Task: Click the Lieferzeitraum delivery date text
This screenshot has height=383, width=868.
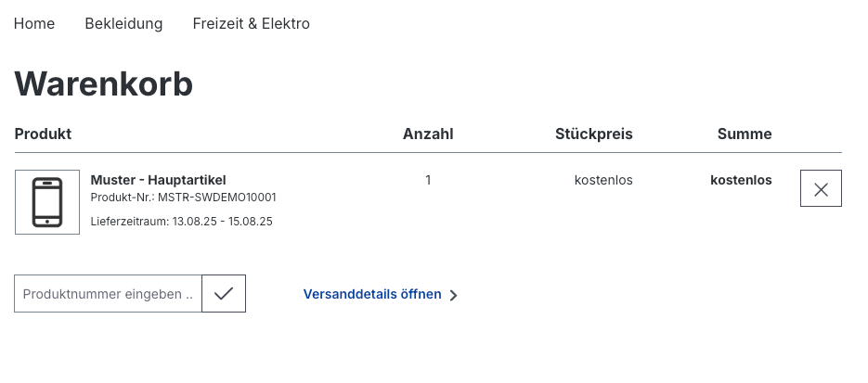Action: (182, 222)
